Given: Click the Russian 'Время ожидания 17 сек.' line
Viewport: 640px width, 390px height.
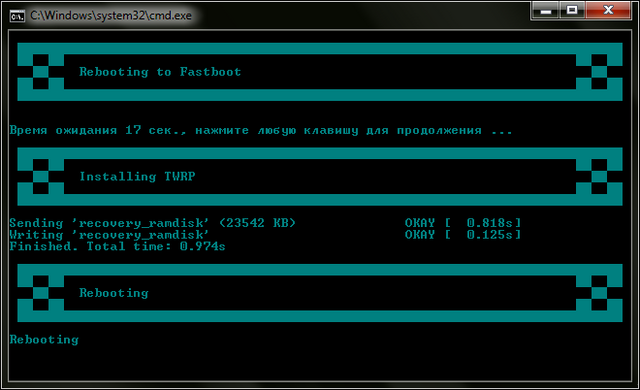Looking at the screenshot, I should coord(261,130).
